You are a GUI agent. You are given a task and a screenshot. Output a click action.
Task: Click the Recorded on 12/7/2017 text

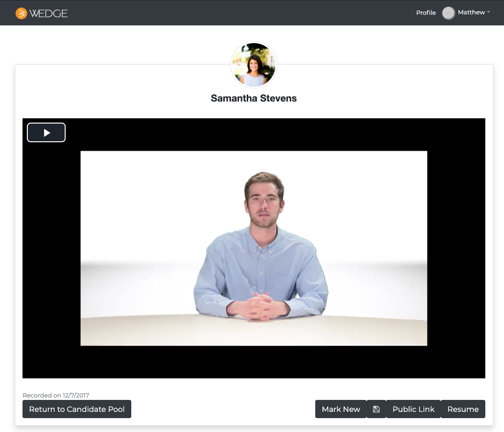pyautogui.click(x=56, y=395)
